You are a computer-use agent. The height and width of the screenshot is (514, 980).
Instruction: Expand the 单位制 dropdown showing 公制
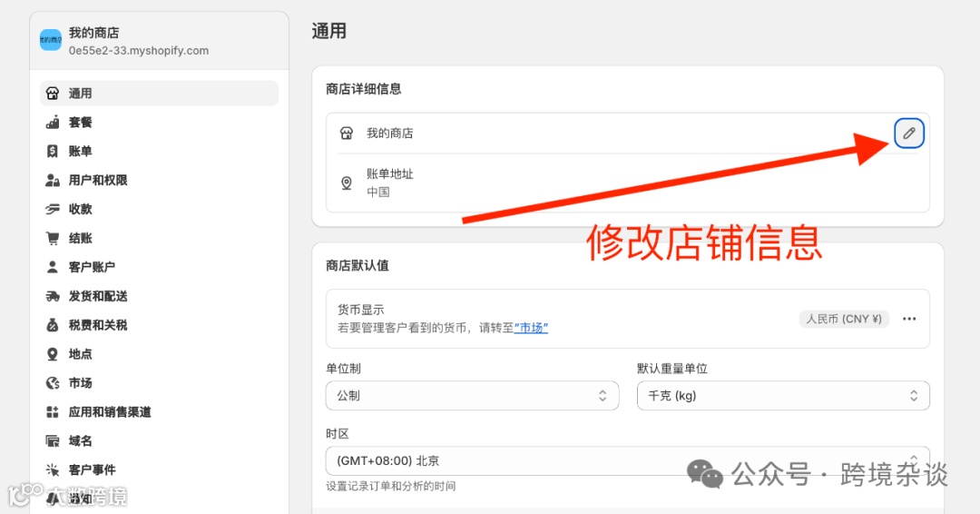[472, 395]
